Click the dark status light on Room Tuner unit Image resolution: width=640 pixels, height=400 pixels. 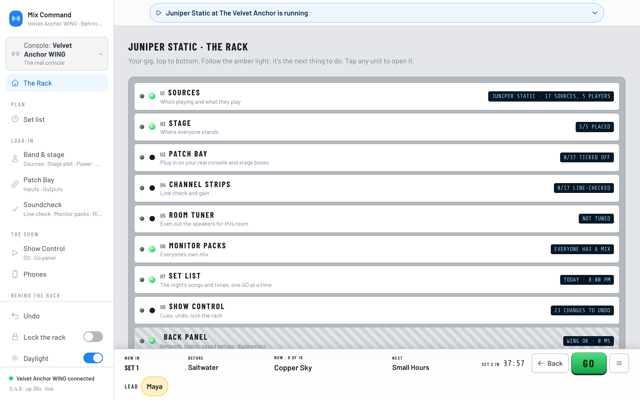click(152, 219)
